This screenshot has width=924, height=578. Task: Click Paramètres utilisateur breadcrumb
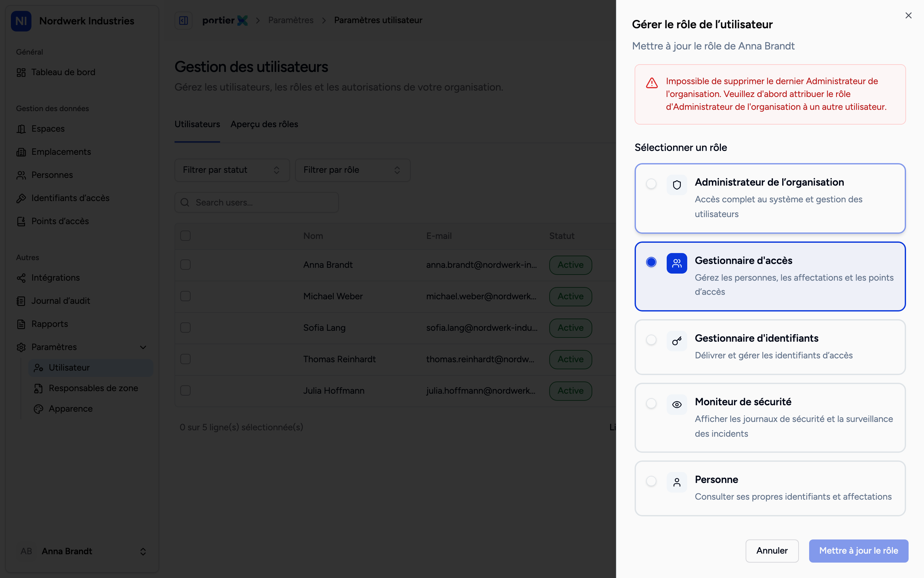point(378,20)
